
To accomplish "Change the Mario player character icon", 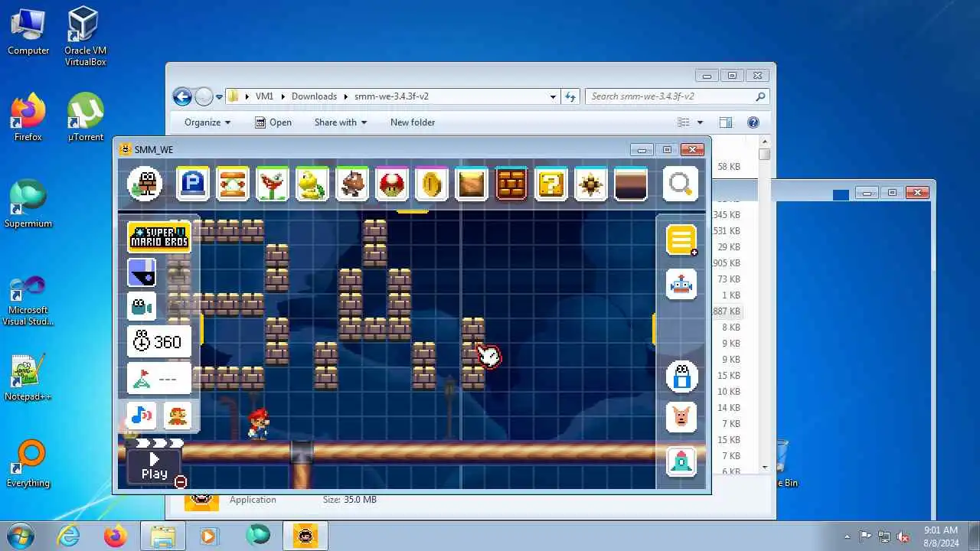I will tap(178, 416).
